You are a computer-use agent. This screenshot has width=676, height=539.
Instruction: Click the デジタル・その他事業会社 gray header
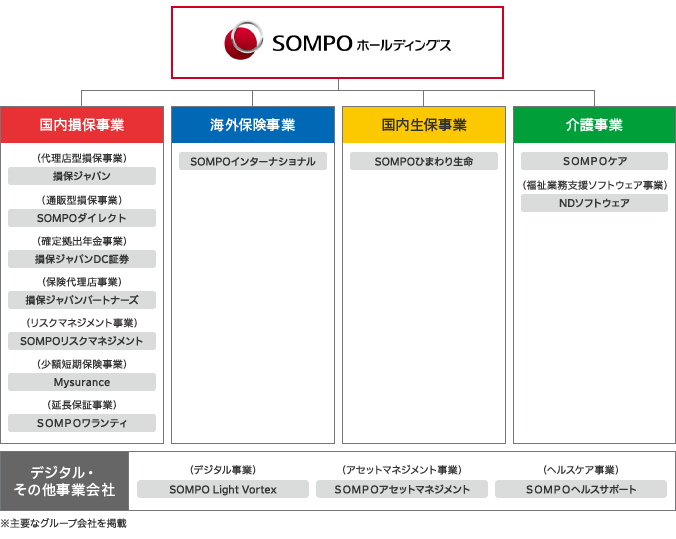pos(65,481)
